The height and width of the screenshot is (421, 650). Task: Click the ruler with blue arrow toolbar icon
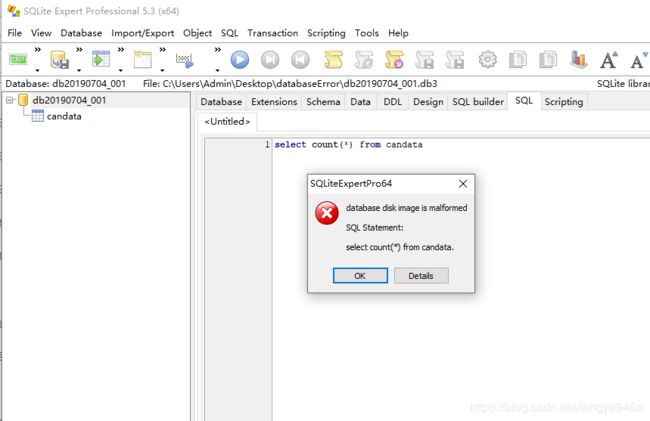pyautogui.click(x=184, y=60)
